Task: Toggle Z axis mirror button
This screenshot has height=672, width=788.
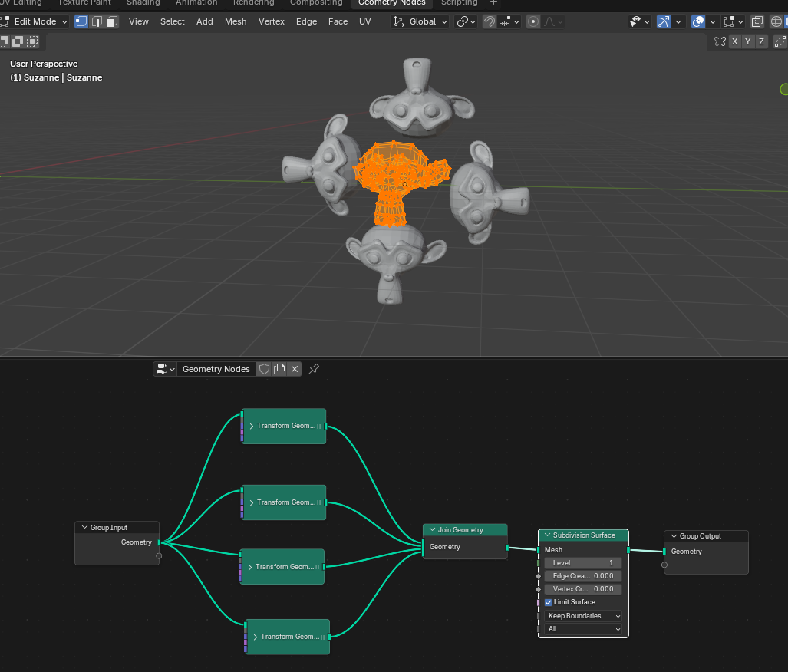Action: click(761, 41)
